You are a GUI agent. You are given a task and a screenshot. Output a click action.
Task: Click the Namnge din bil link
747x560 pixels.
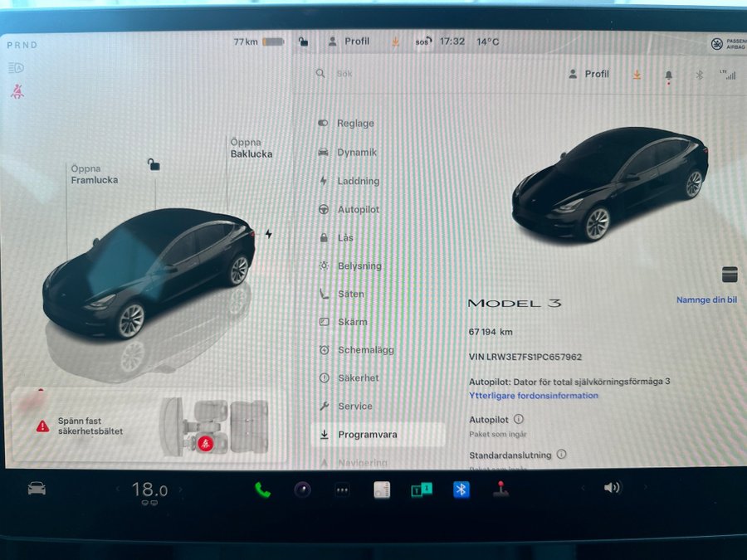click(705, 300)
